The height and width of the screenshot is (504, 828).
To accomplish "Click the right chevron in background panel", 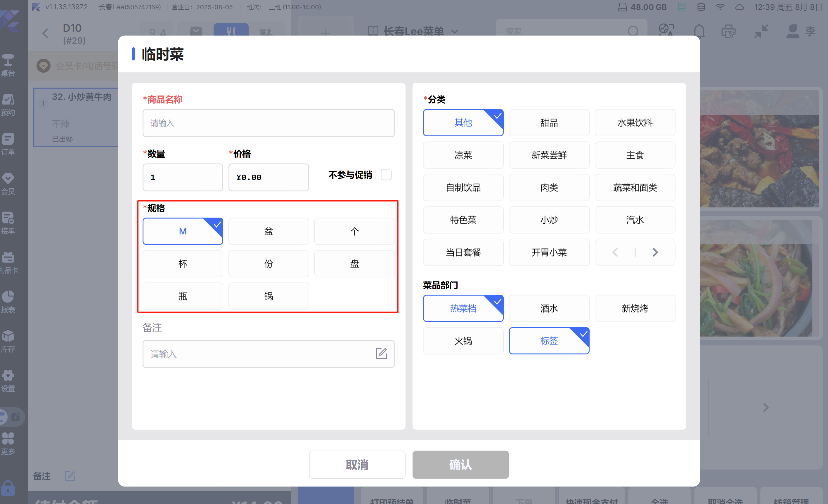I will tap(765, 407).
